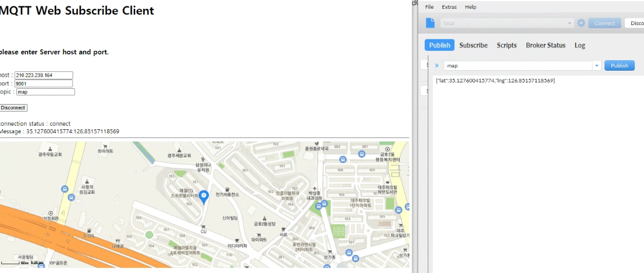This screenshot has width=644, height=273.
Task: Click the blue location marker on the map
Action: (204, 197)
